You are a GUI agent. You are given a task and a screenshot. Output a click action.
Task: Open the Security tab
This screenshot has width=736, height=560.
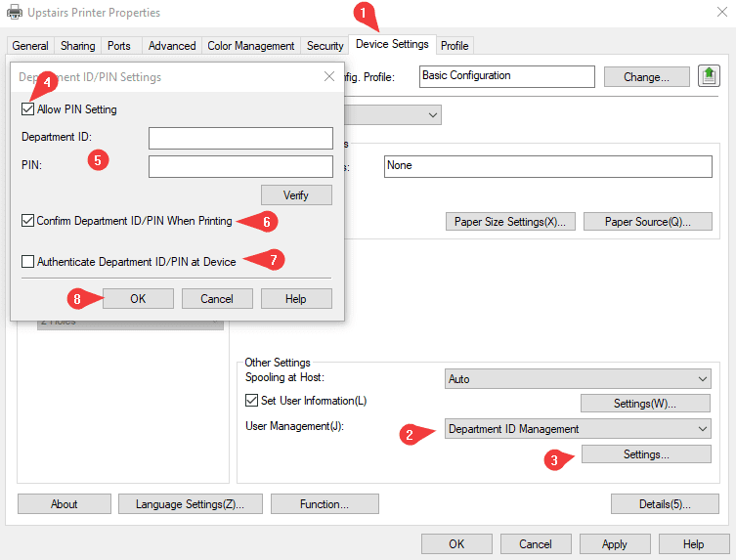pyautogui.click(x=325, y=46)
